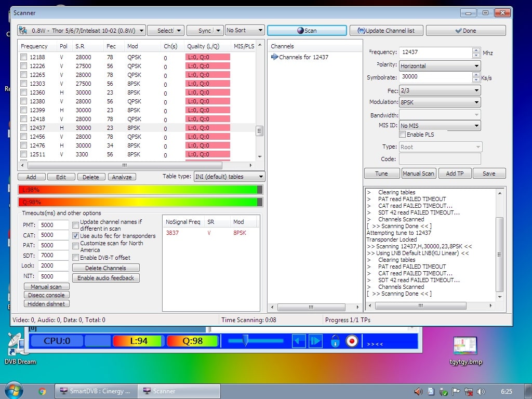
Task: Click the Quality (L/Q) column header
Action: click(207, 46)
